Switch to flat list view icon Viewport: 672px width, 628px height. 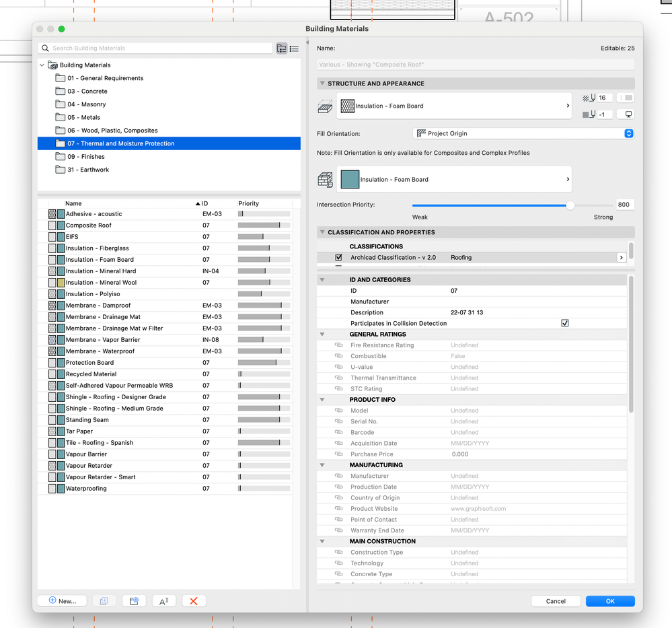[294, 48]
